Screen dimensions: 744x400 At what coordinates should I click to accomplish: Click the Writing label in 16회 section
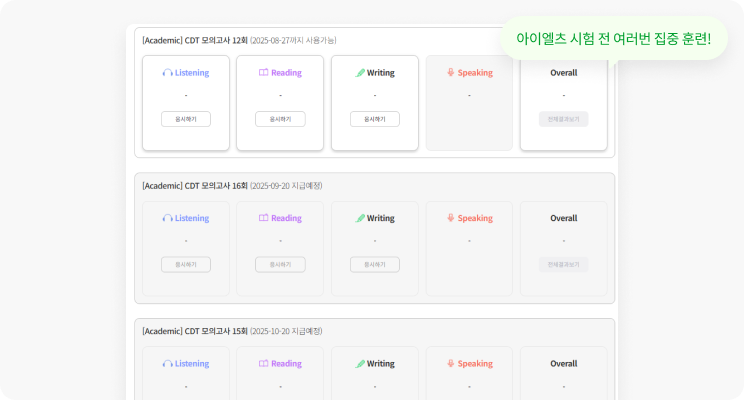coord(381,218)
